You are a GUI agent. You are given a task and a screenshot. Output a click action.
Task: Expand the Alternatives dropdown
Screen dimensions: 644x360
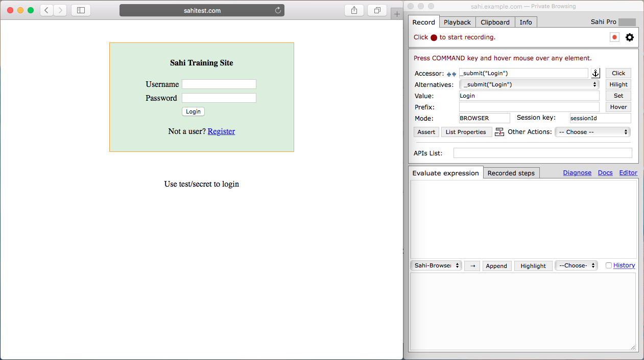pyautogui.click(x=529, y=84)
